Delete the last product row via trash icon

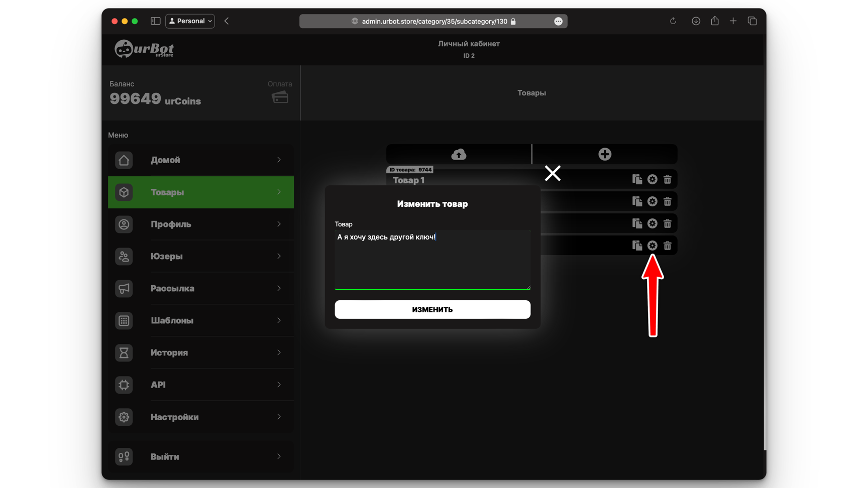coord(667,246)
